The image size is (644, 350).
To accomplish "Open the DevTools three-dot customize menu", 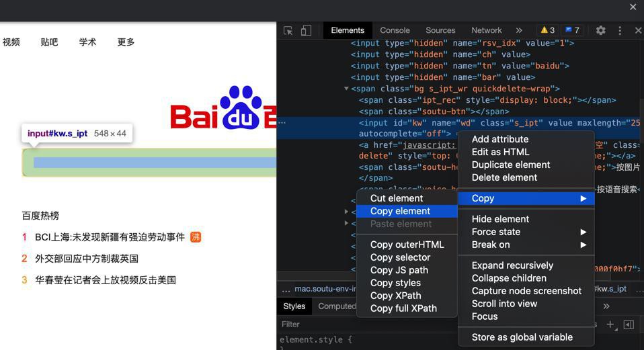I will (620, 30).
